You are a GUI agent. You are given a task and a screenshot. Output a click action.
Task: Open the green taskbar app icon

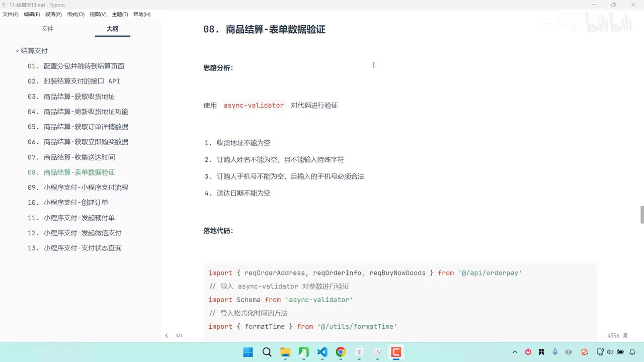coord(304,352)
